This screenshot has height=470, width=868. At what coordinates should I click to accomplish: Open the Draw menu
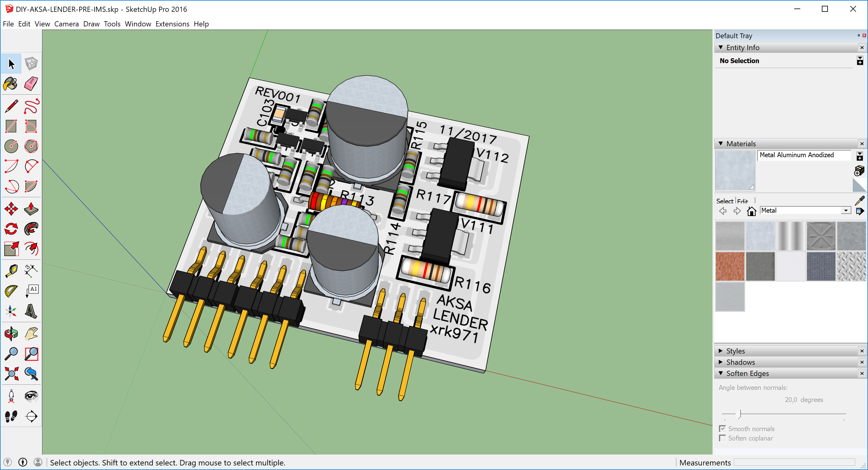(91, 24)
